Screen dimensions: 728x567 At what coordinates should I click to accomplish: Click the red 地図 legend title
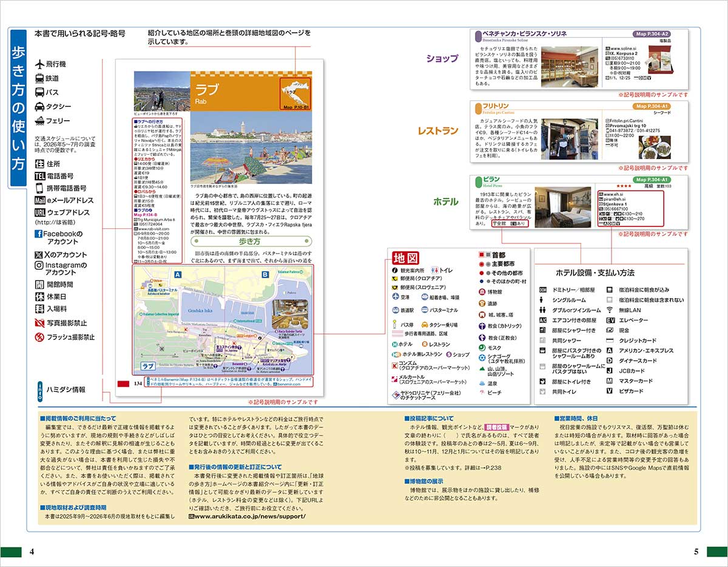pos(405,257)
